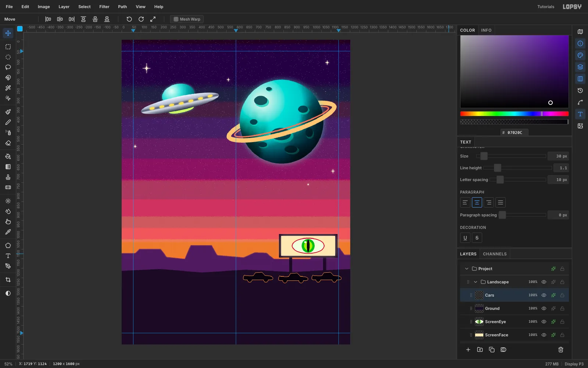The image size is (588, 368).
Task: Select the Stamp tool
Action: coord(8,177)
